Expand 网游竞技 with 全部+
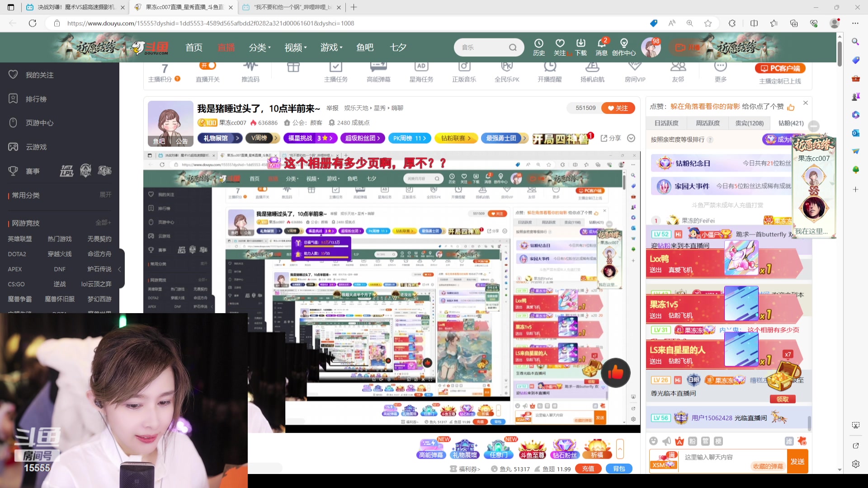 [103, 223]
